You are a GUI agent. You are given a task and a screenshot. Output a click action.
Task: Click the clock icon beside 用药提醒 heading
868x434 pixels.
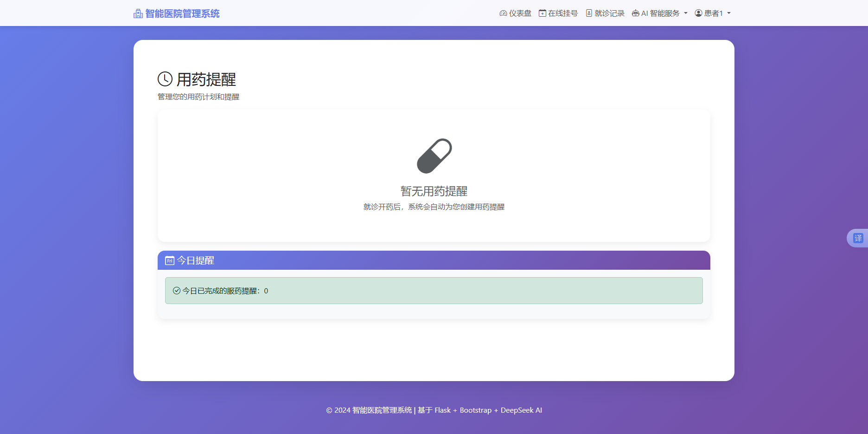tap(164, 79)
